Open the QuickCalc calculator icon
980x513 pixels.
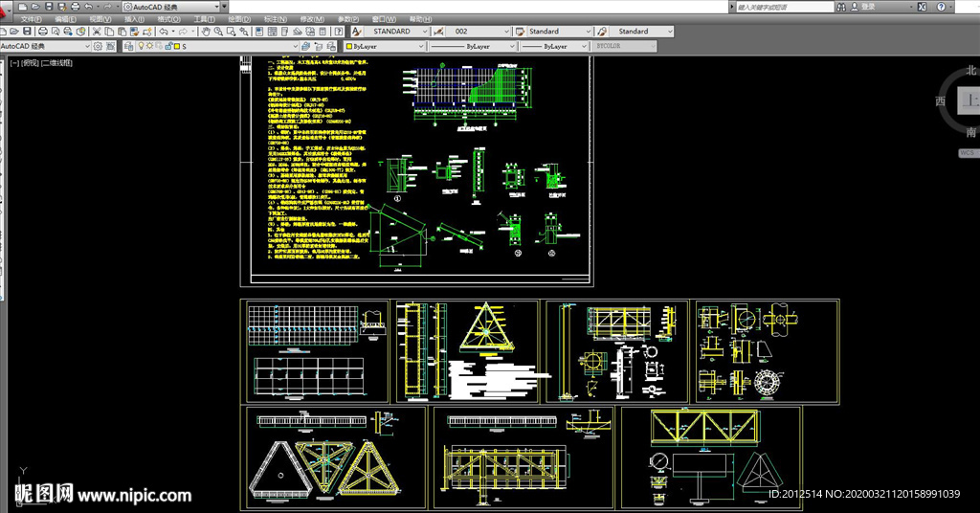pos(323,32)
